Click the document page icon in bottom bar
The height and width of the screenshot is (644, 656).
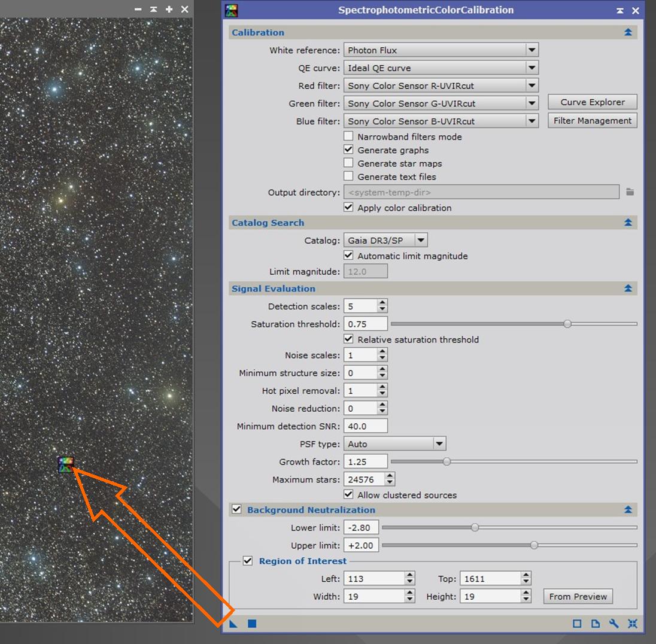596,624
